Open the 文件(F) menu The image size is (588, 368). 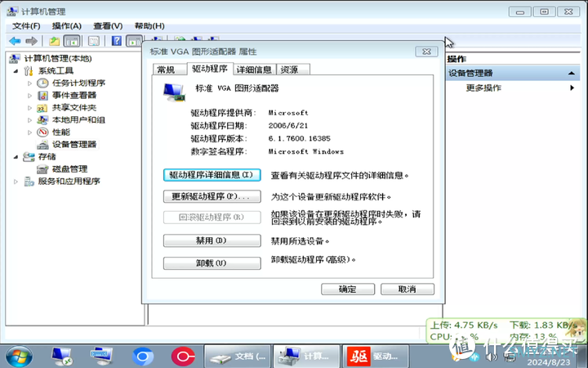(26, 26)
